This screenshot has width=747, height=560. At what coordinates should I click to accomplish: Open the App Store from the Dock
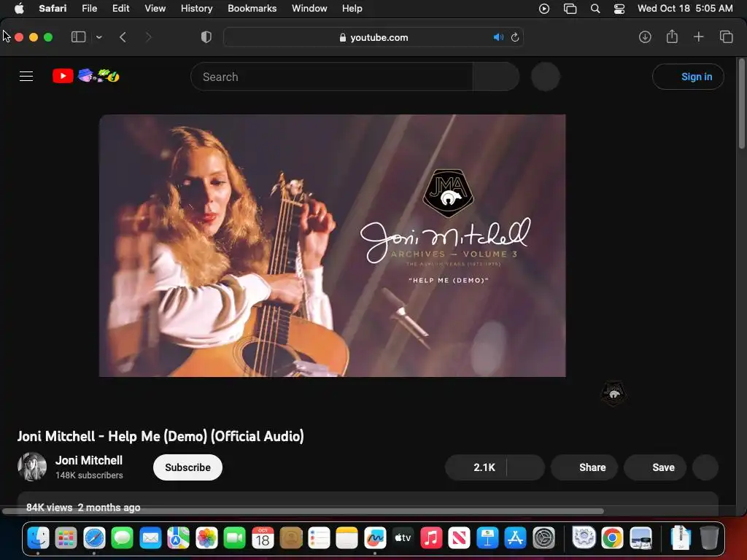516,538
